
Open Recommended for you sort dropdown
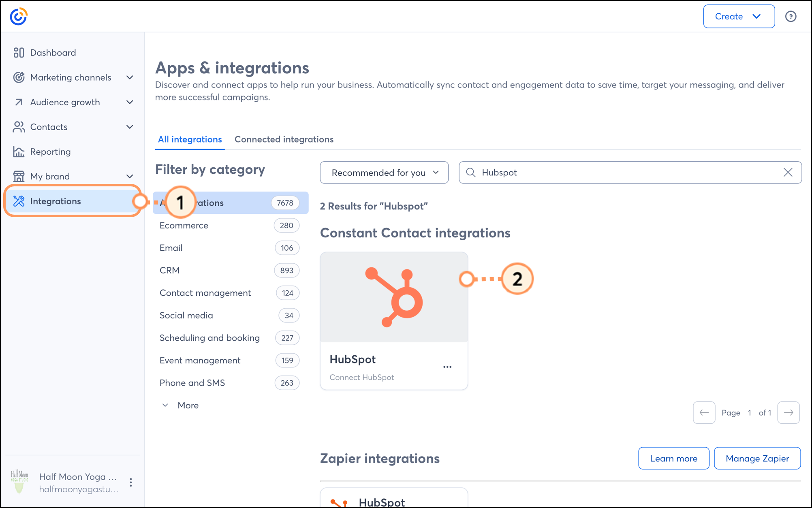tap(384, 173)
